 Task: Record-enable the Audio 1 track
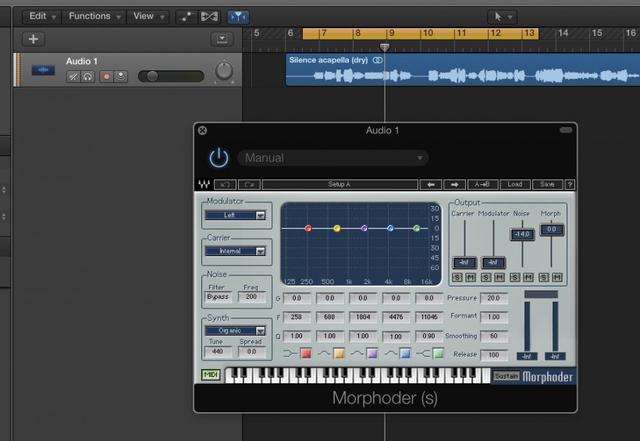coord(107,76)
